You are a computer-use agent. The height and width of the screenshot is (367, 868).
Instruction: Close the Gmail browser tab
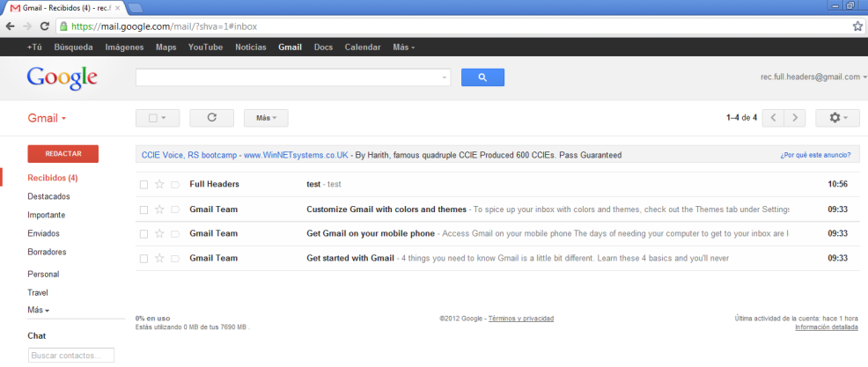[117, 8]
